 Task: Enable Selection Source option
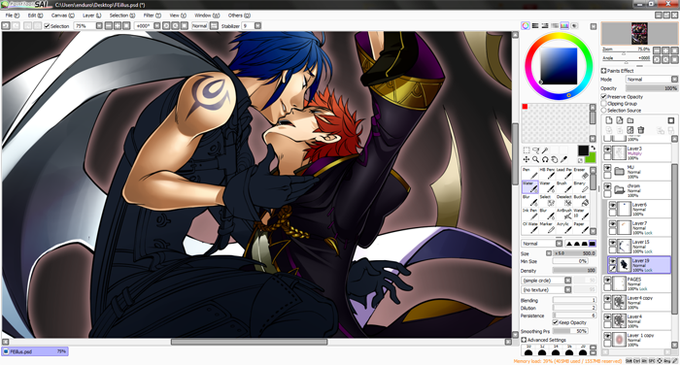604,110
